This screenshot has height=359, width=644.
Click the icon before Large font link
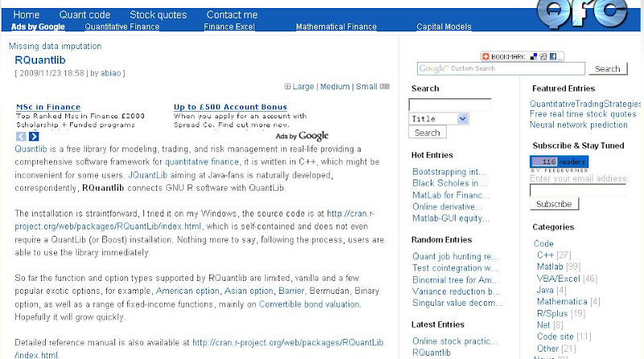[287, 87]
